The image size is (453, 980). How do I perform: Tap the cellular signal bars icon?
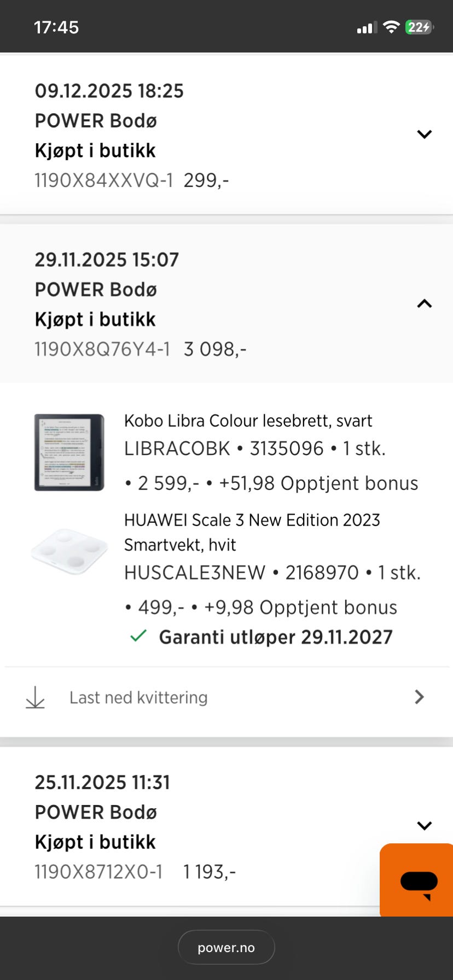[367, 27]
